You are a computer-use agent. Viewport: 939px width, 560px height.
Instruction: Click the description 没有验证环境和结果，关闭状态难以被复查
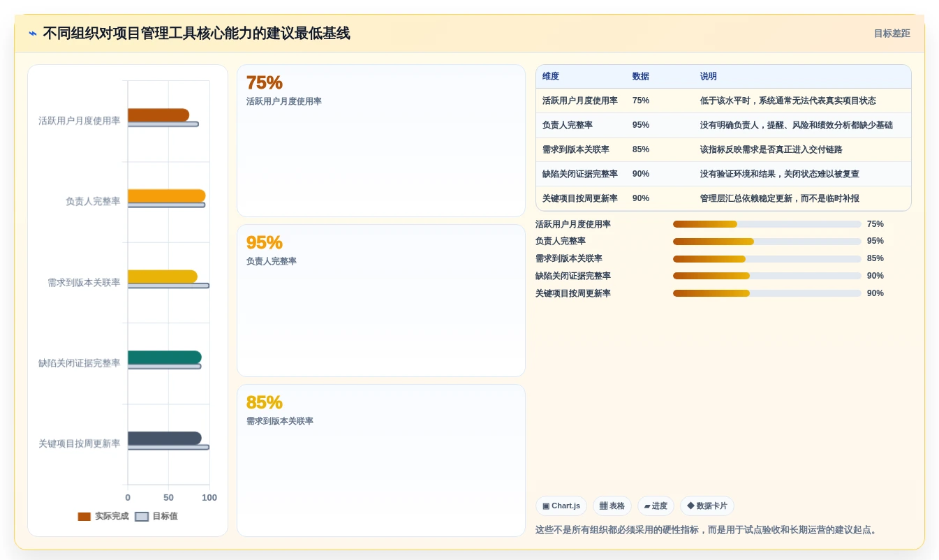click(x=780, y=174)
